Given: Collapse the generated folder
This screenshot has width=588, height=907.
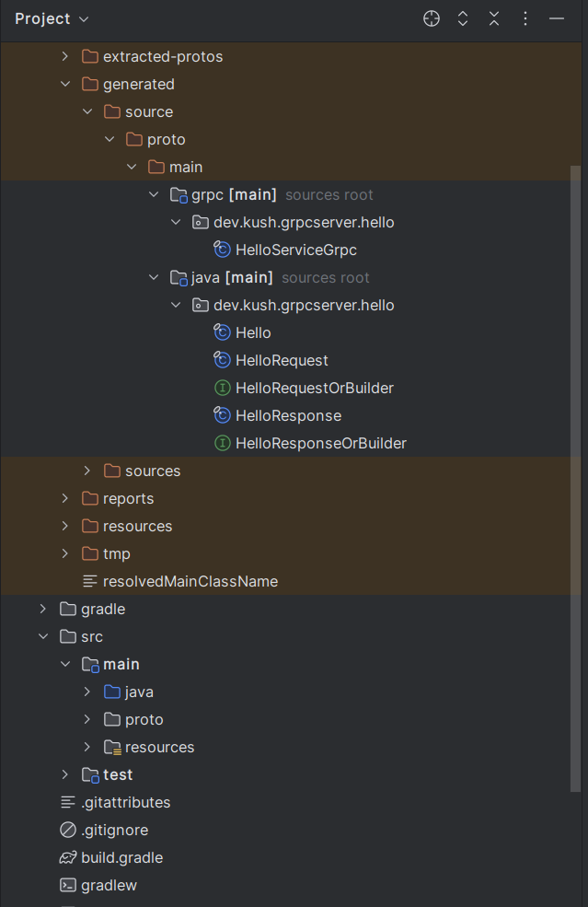Looking at the screenshot, I should pyautogui.click(x=64, y=84).
